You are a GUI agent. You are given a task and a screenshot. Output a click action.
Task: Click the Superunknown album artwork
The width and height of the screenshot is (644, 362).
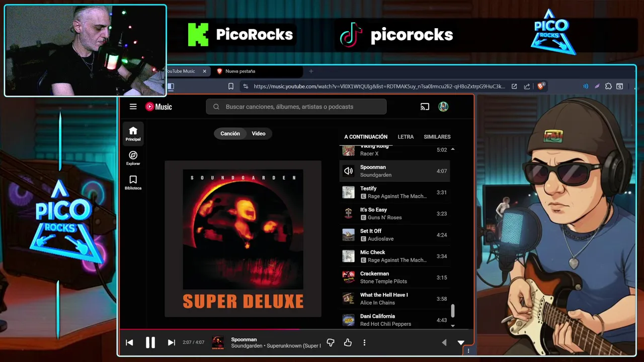click(243, 239)
